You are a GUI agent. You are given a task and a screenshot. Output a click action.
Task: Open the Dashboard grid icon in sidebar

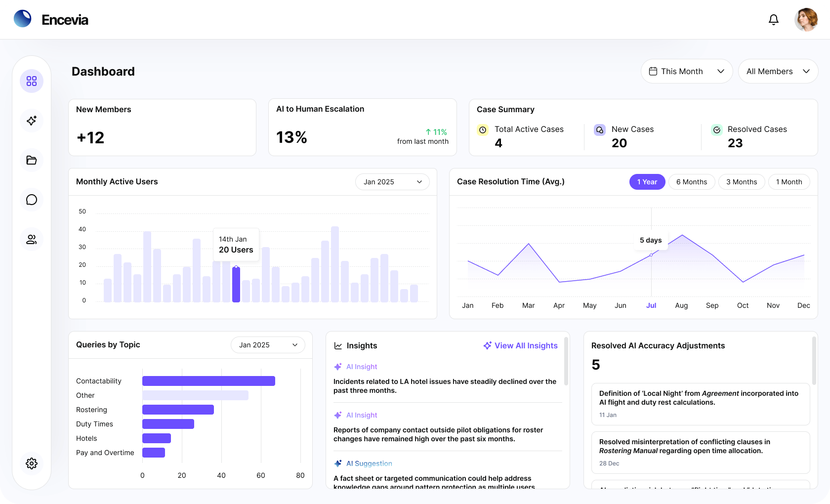32,81
